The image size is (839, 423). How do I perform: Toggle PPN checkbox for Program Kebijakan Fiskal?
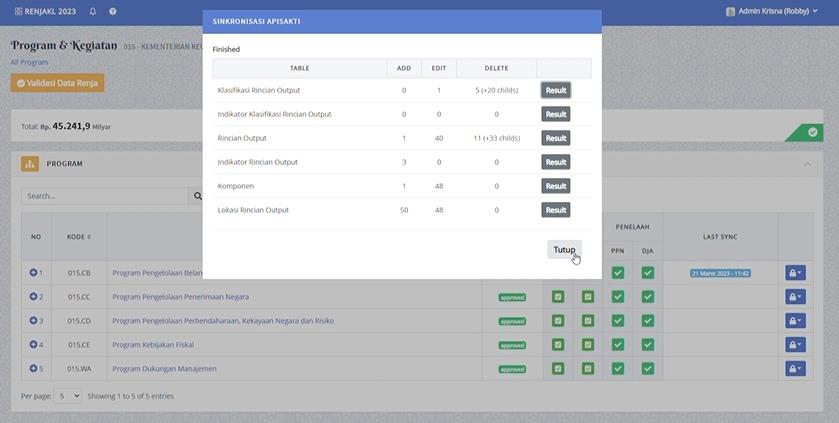618,345
